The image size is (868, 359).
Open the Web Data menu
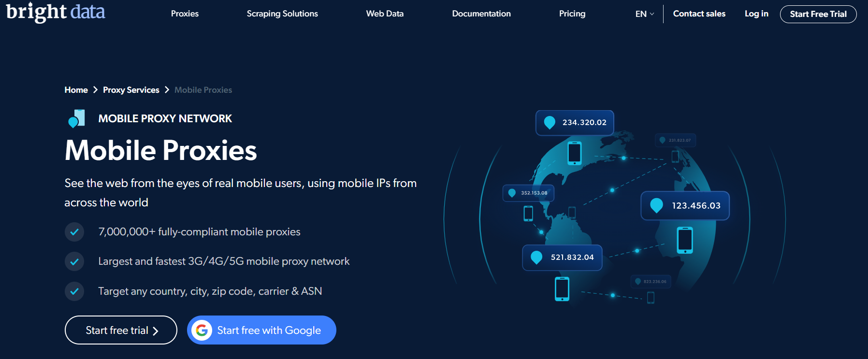(385, 14)
